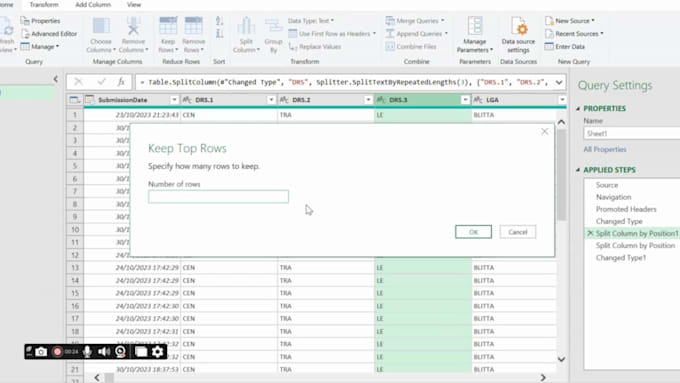Open DRS.1 column filter dropdown
The width and height of the screenshot is (680, 383).
pyautogui.click(x=271, y=100)
